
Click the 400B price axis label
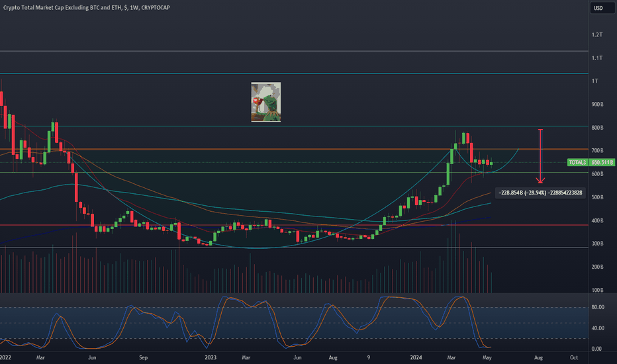click(x=597, y=220)
